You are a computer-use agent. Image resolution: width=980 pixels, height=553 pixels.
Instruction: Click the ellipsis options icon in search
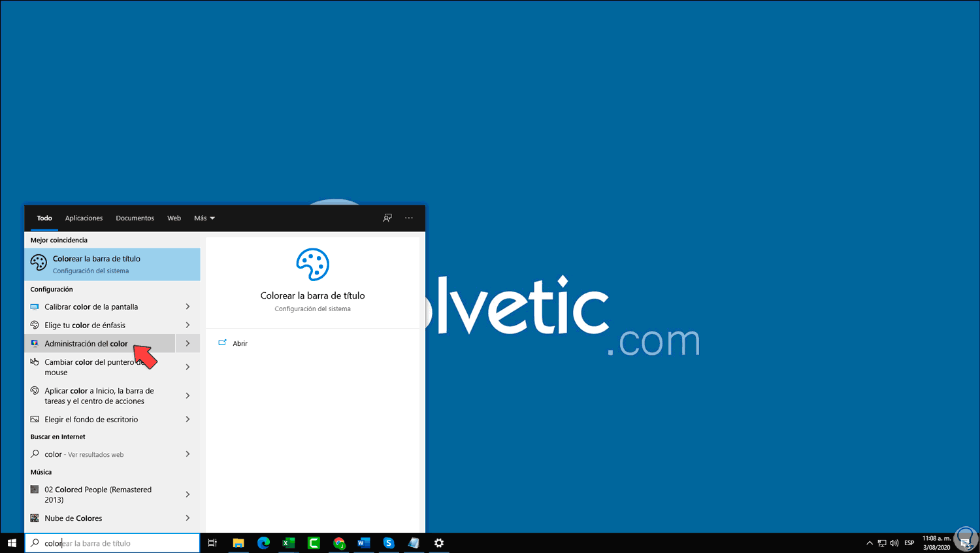click(x=408, y=218)
